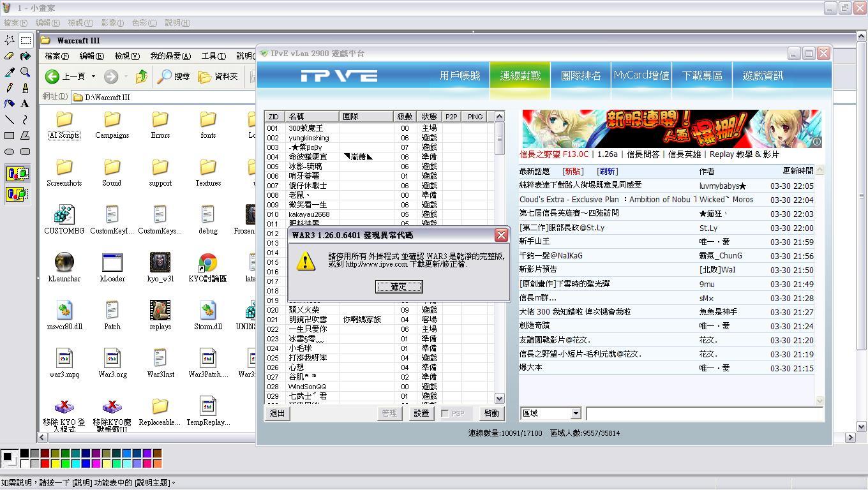Choose the bright green color swatch
The height and width of the screenshot is (490, 868).
(x=65, y=464)
